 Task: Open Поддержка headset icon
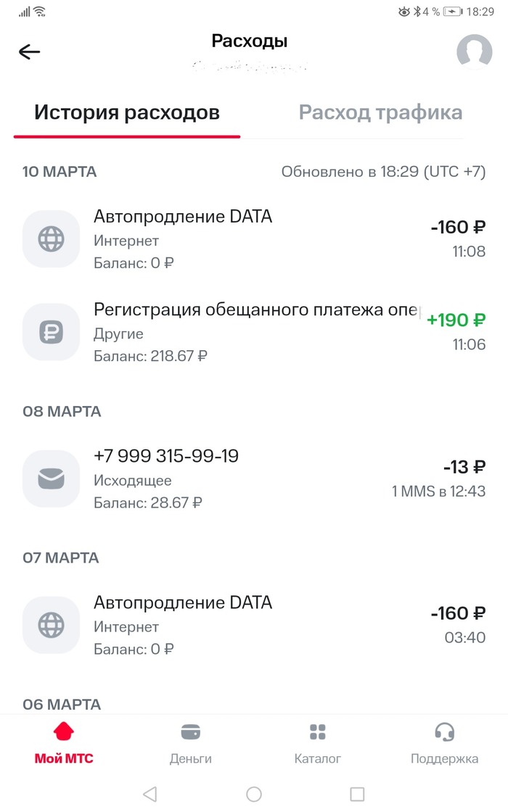coord(444,732)
